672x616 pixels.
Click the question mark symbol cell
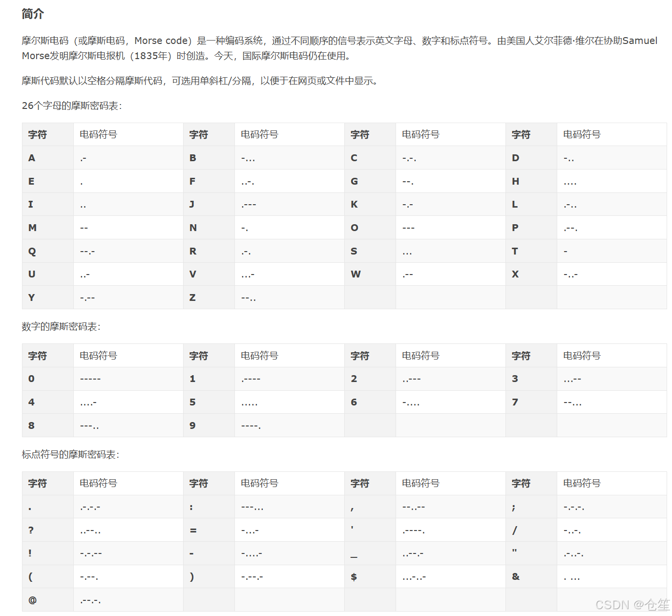pos(48,530)
